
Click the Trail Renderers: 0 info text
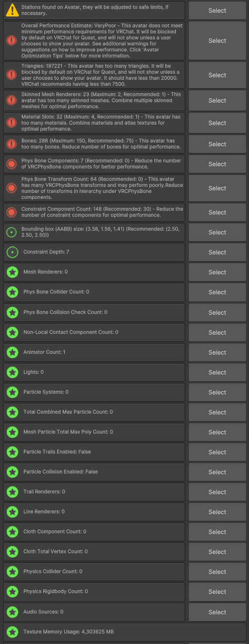click(x=44, y=492)
